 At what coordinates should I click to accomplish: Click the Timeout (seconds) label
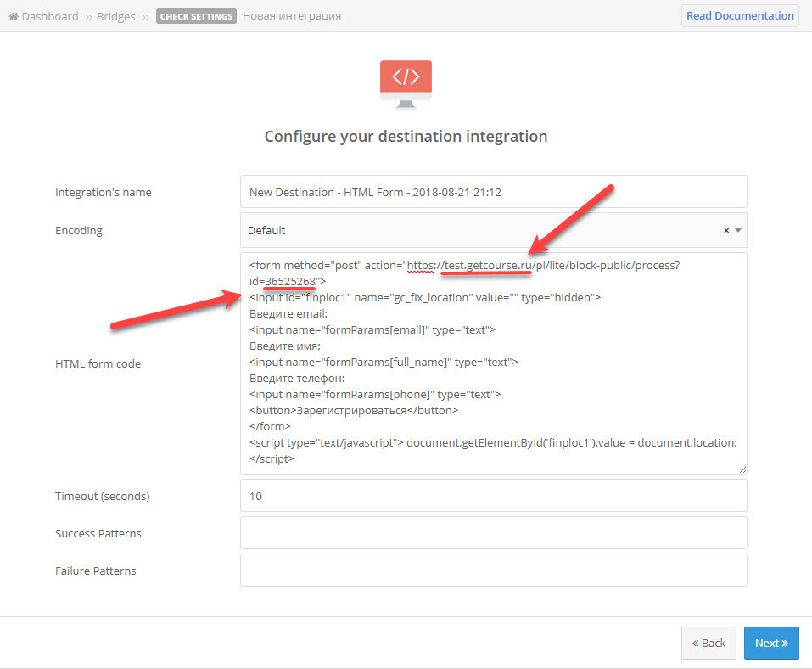[x=103, y=497]
